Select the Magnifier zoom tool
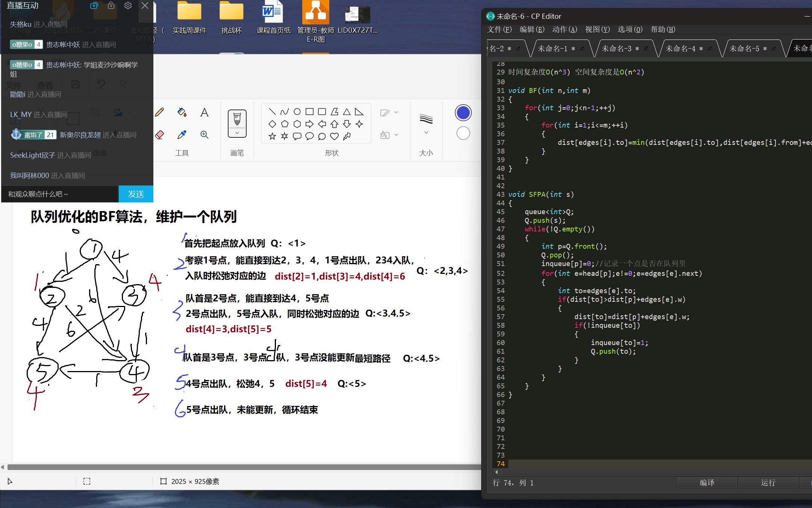Viewport: 812px width, 508px height. pyautogui.click(x=204, y=135)
